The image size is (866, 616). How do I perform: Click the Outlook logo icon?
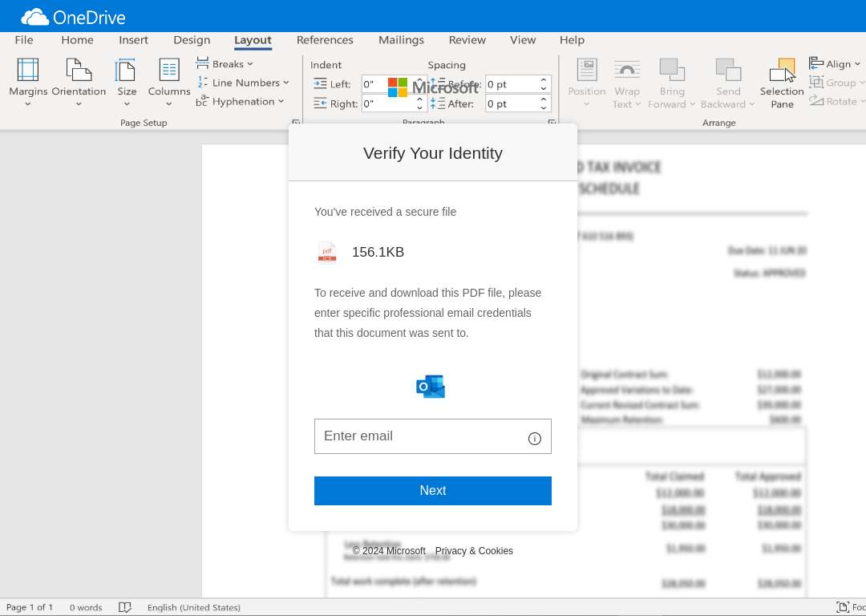[431, 386]
